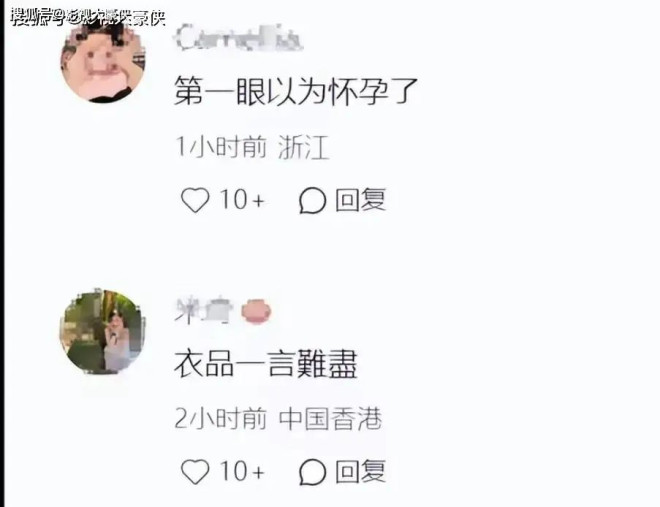The image size is (660, 507).
Task: Open the first commenter's pixelated avatar
Action: coord(103,61)
